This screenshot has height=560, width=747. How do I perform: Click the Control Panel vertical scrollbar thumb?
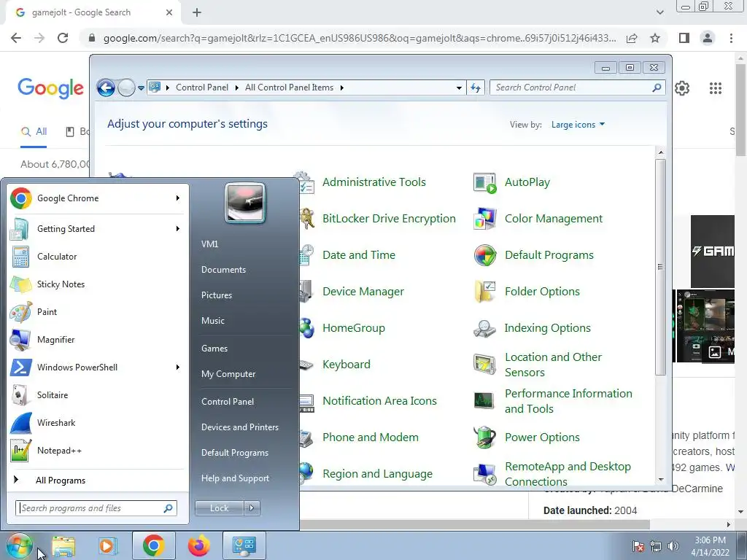click(x=660, y=267)
